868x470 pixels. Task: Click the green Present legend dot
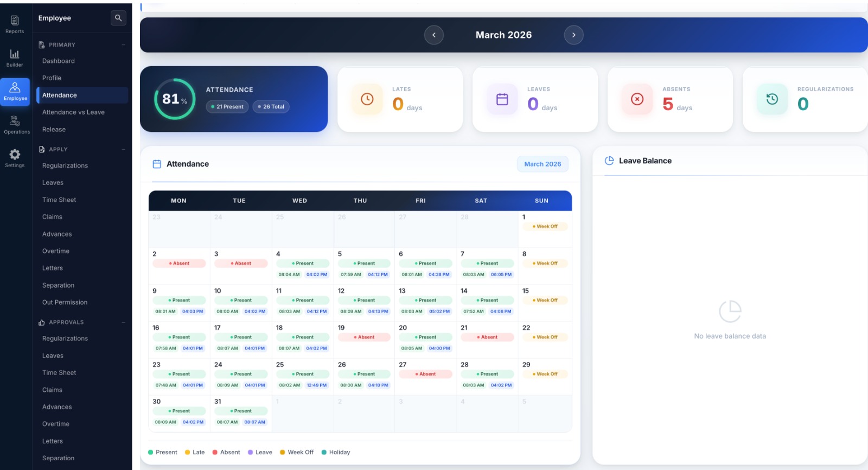pos(151,452)
